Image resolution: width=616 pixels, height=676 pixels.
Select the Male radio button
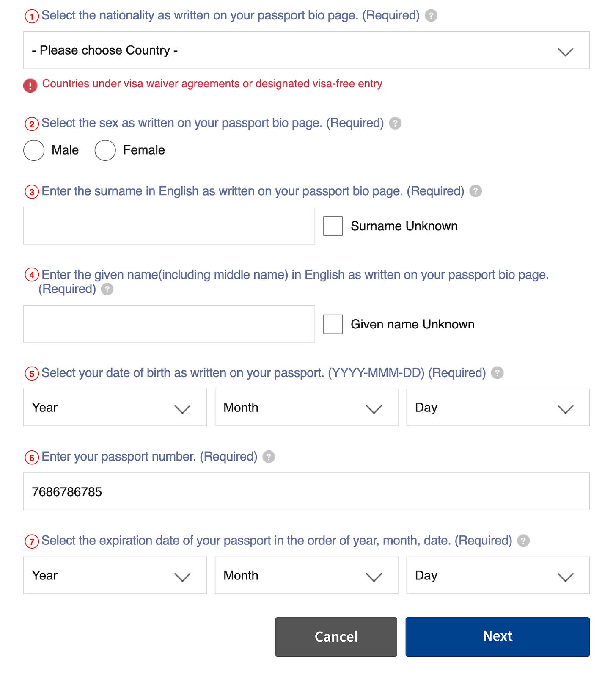(x=34, y=150)
